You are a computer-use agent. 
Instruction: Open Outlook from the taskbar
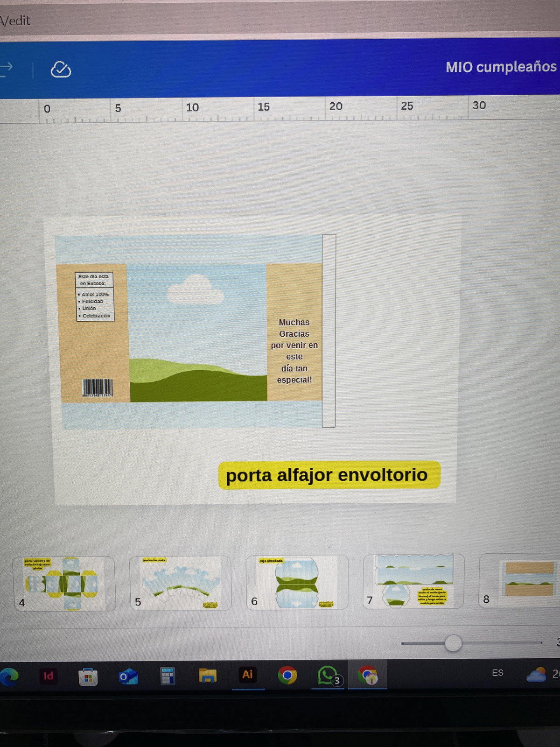128,676
